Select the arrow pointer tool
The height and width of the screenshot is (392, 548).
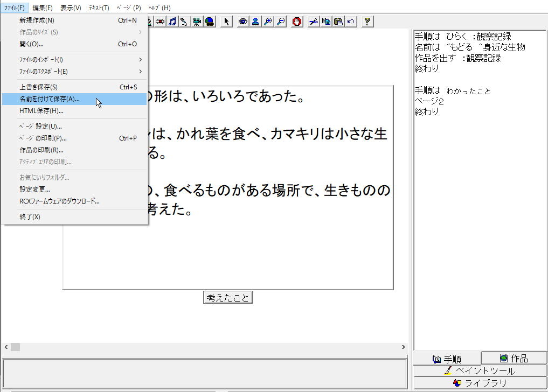pos(226,22)
